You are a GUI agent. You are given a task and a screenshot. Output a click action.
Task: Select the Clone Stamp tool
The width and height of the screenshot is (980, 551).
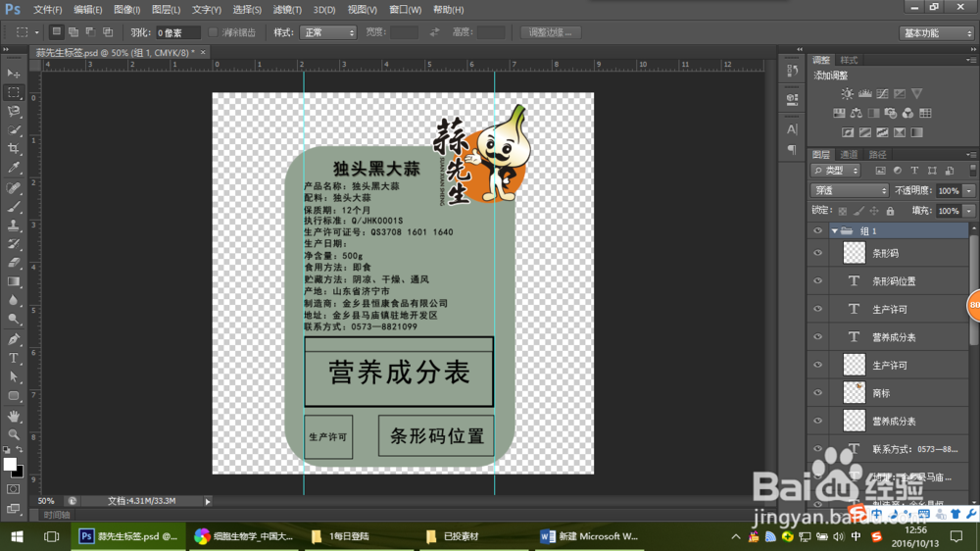(13, 225)
